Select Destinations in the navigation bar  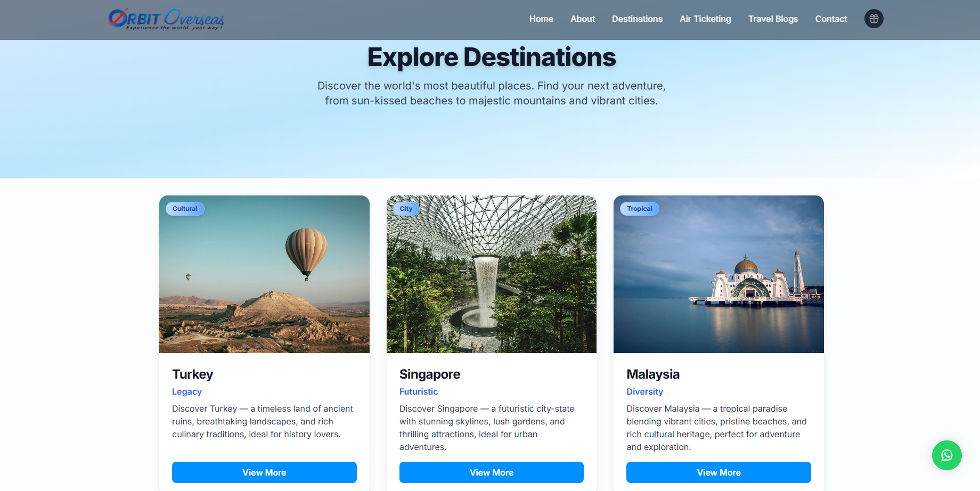[x=637, y=19]
